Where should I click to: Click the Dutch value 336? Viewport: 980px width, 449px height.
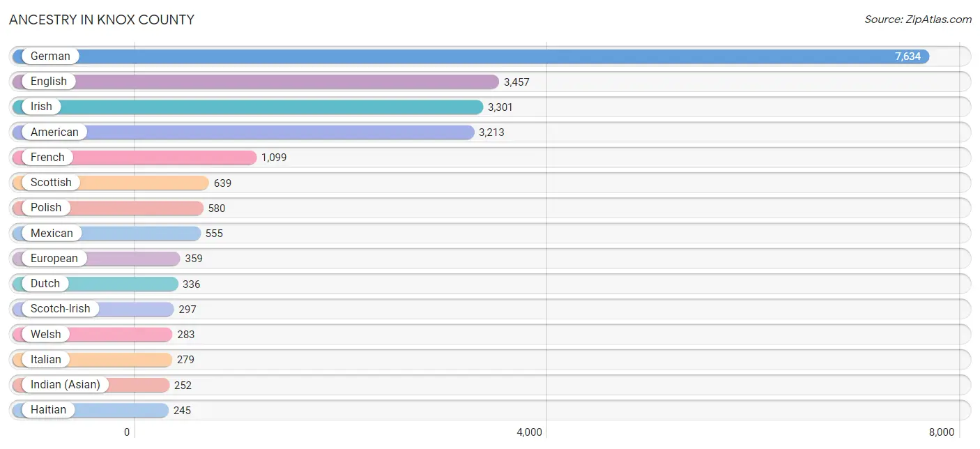point(192,284)
